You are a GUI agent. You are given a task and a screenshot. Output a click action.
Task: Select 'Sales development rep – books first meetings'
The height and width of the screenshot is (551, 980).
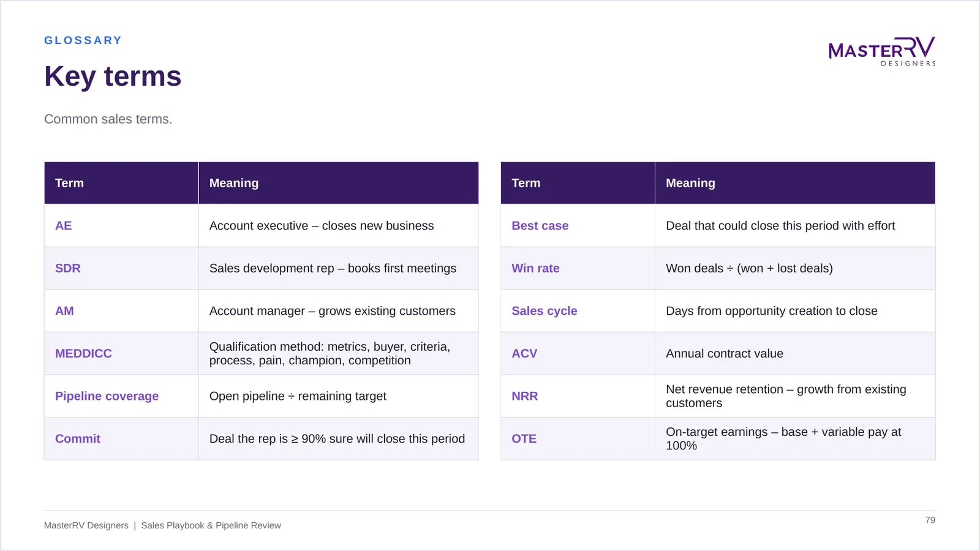click(333, 268)
